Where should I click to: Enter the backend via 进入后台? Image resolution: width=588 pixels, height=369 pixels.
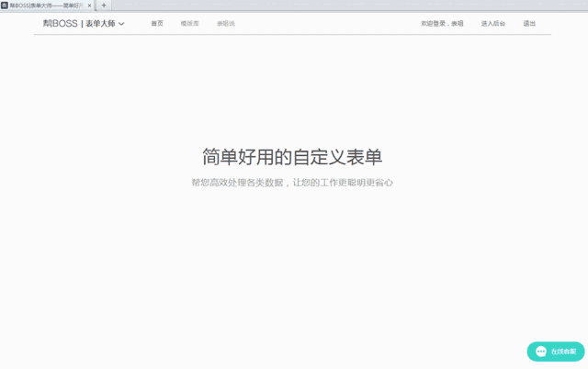pyautogui.click(x=492, y=23)
